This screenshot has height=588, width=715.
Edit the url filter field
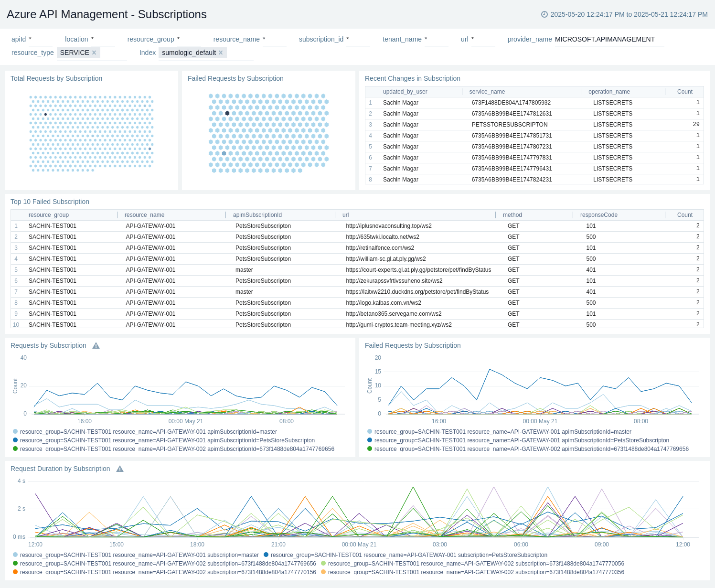tap(483, 39)
